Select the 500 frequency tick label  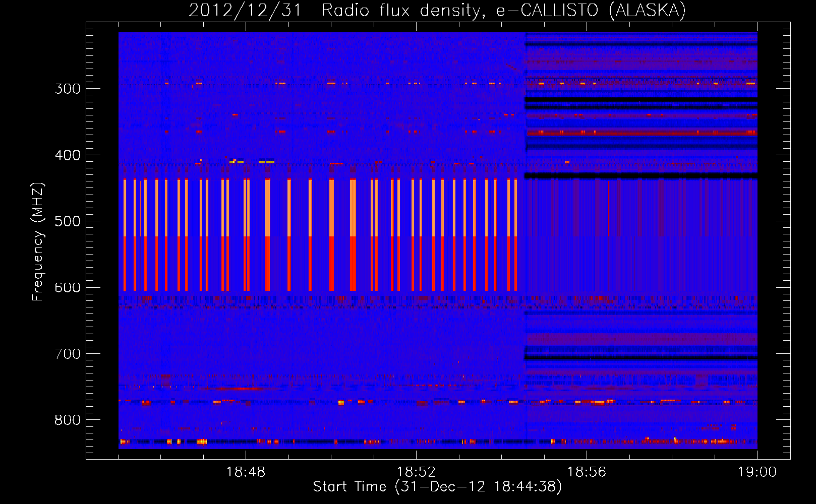point(68,221)
